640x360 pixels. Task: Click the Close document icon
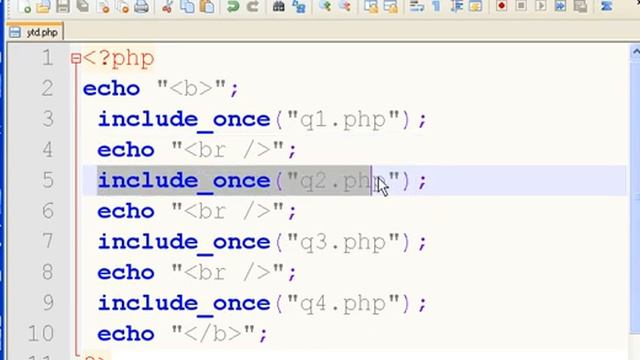click(x=104, y=6)
